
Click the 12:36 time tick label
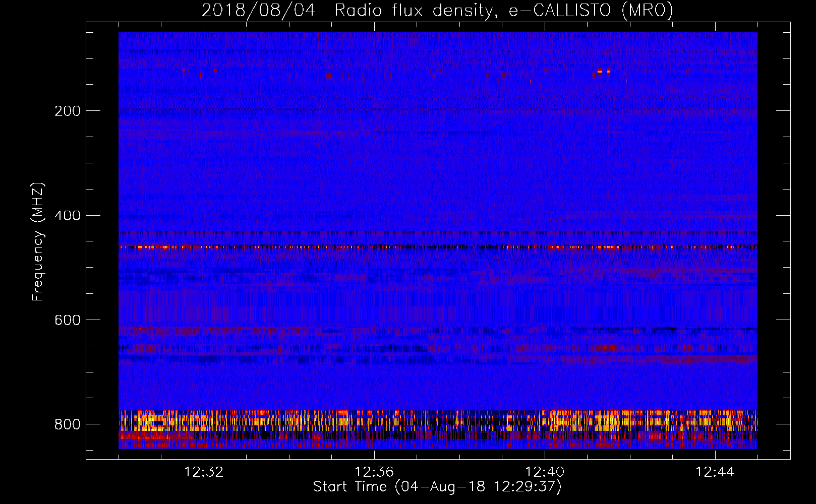click(374, 472)
